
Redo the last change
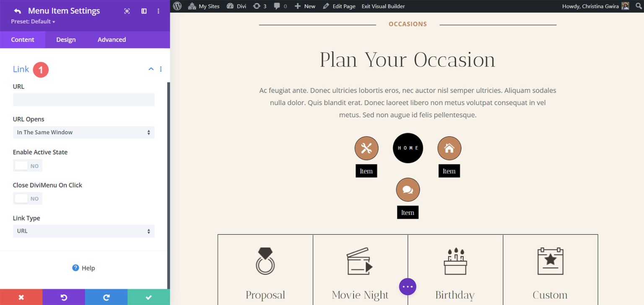[x=106, y=297]
